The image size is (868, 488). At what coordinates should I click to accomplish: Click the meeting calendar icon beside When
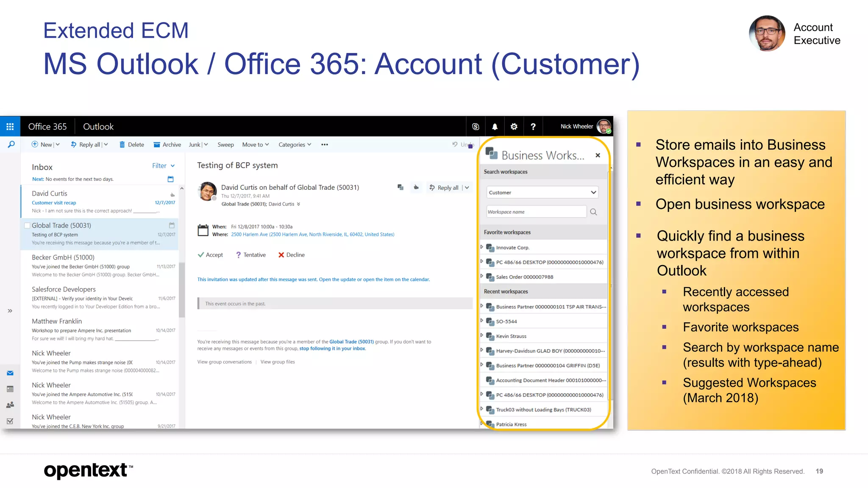pos(203,230)
